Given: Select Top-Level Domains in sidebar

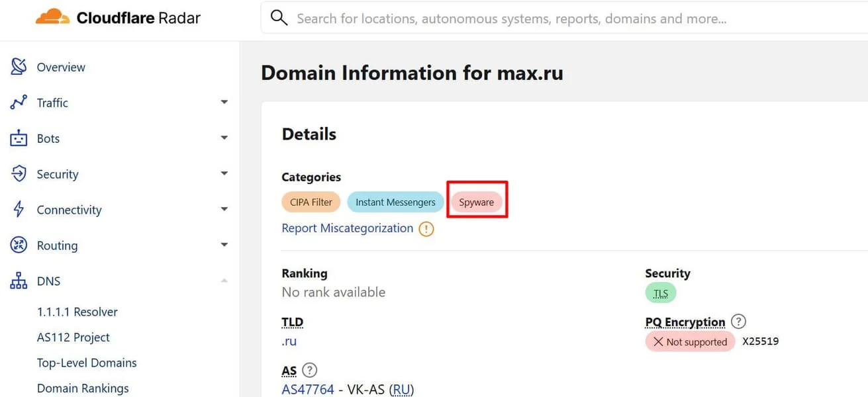Looking at the screenshot, I should [x=86, y=363].
